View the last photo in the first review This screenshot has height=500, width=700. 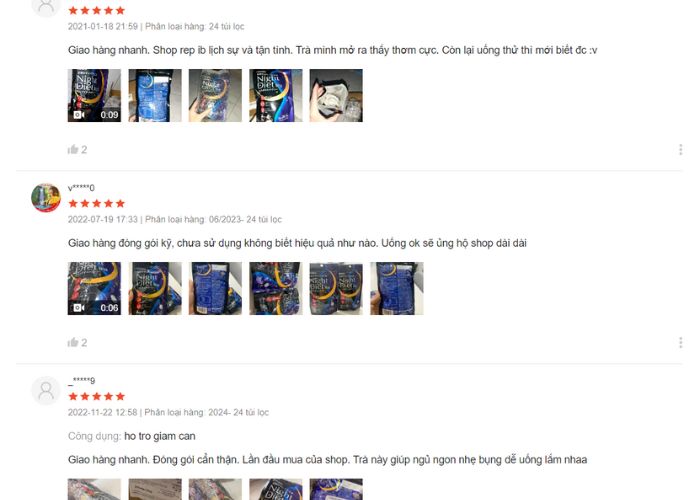click(336, 96)
